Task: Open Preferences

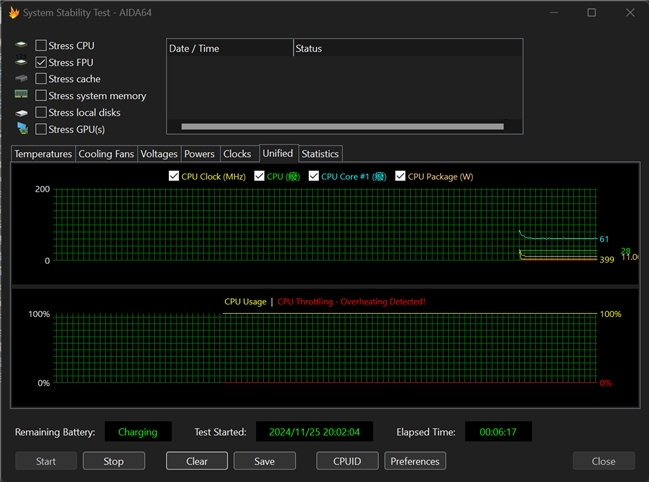Action: click(415, 461)
